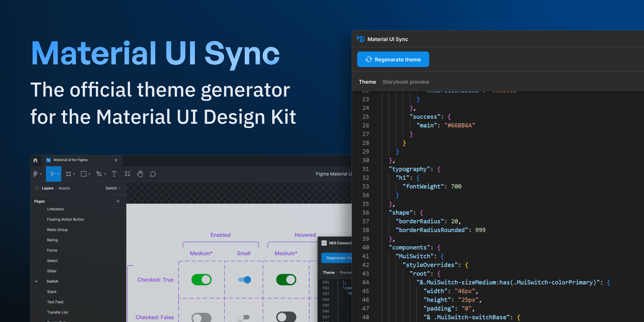This screenshot has height=322, width=644.
Task: Open the Assets tab in left panel
Action: point(64,188)
